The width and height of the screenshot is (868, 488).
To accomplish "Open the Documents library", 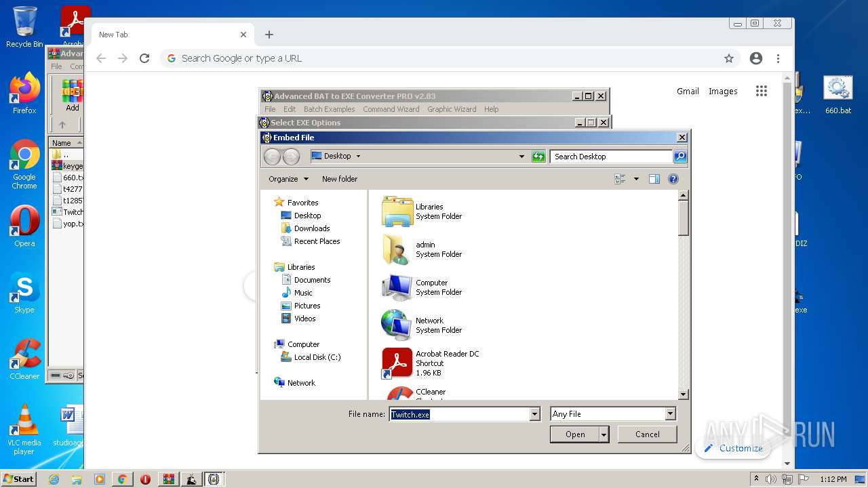I will 312,280.
